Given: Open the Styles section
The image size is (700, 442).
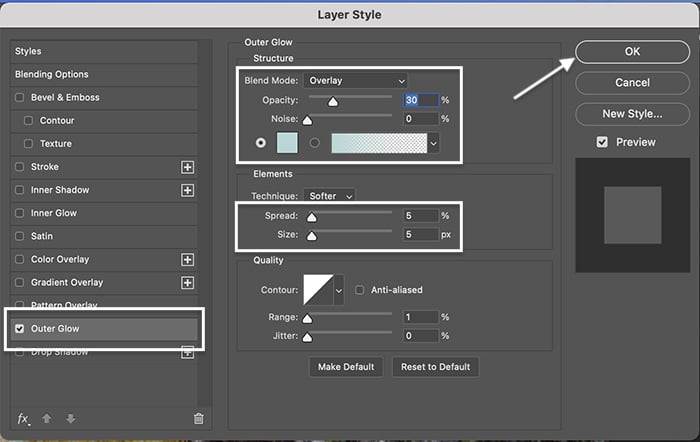Looking at the screenshot, I should pyautogui.click(x=104, y=51).
